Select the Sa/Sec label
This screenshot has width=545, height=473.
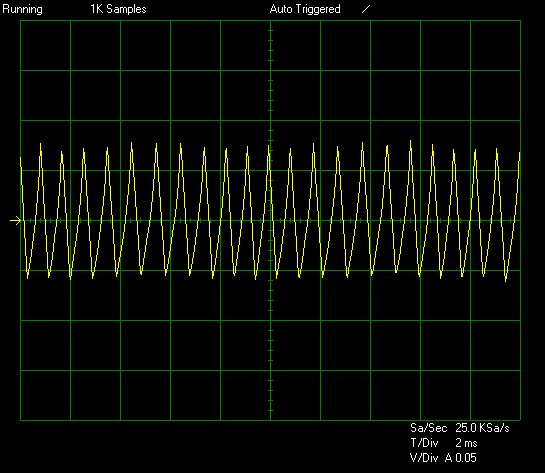[428, 428]
